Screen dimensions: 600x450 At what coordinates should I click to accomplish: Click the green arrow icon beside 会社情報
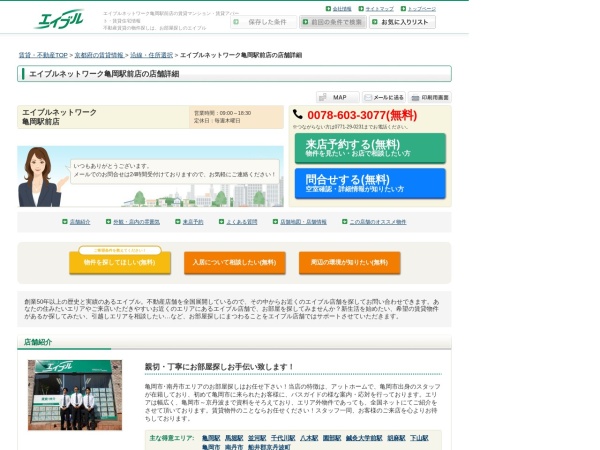pos(328,8)
